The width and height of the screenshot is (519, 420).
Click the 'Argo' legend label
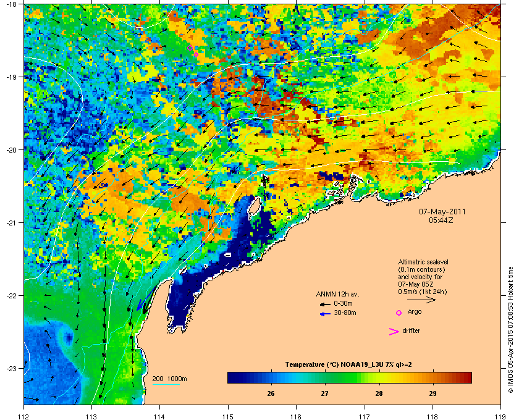pos(415,312)
